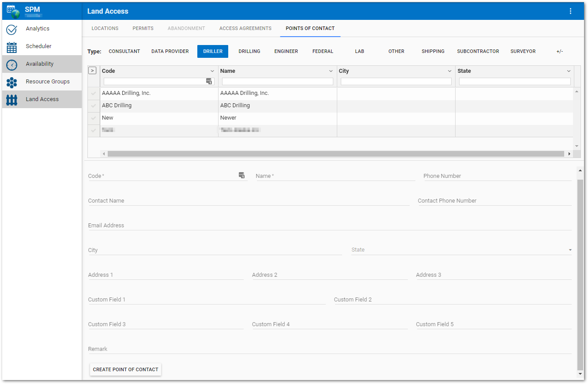Check the AAAAA Drilling, Inc. row checkmark
This screenshot has width=588, height=384.
point(93,94)
